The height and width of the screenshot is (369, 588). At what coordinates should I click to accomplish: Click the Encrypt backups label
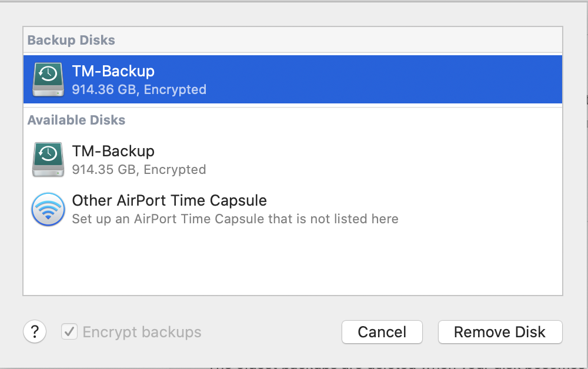(142, 332)
